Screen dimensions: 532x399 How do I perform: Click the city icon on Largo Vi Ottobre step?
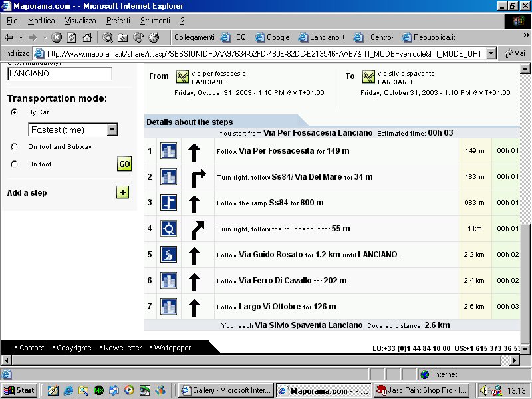click(x=169, y=306)
